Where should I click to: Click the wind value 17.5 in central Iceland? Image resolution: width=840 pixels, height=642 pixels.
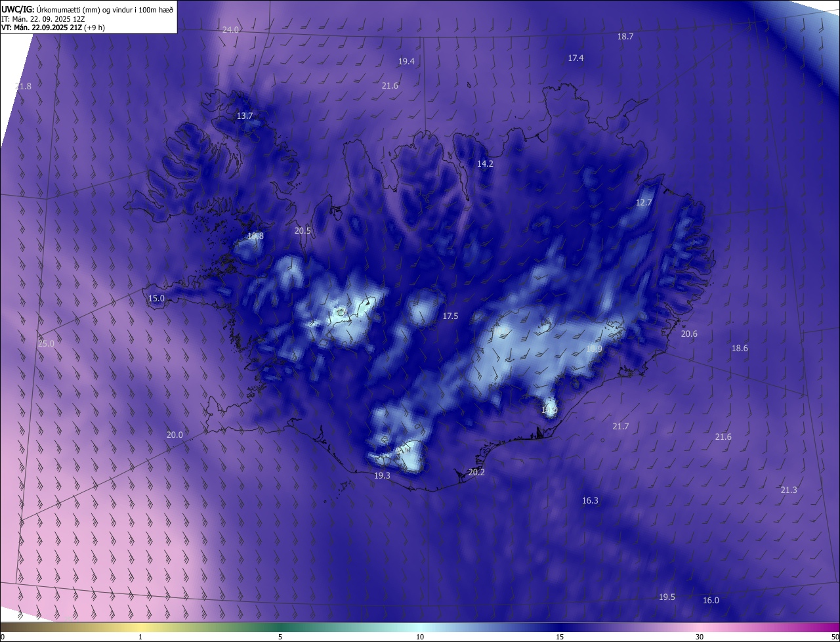pos(450,316)
